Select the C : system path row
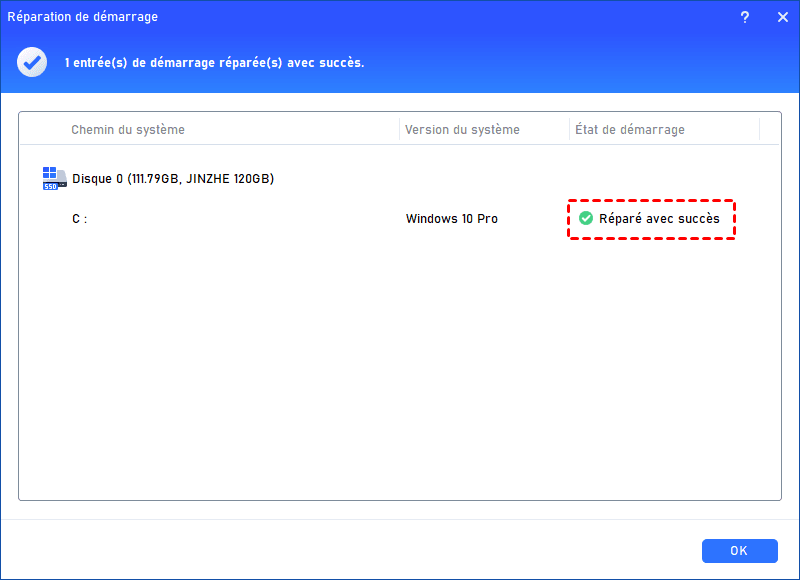 point(80,219)
